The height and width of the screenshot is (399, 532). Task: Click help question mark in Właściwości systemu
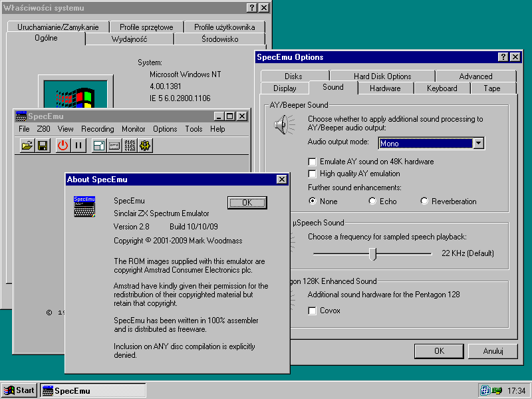(252, 8)
